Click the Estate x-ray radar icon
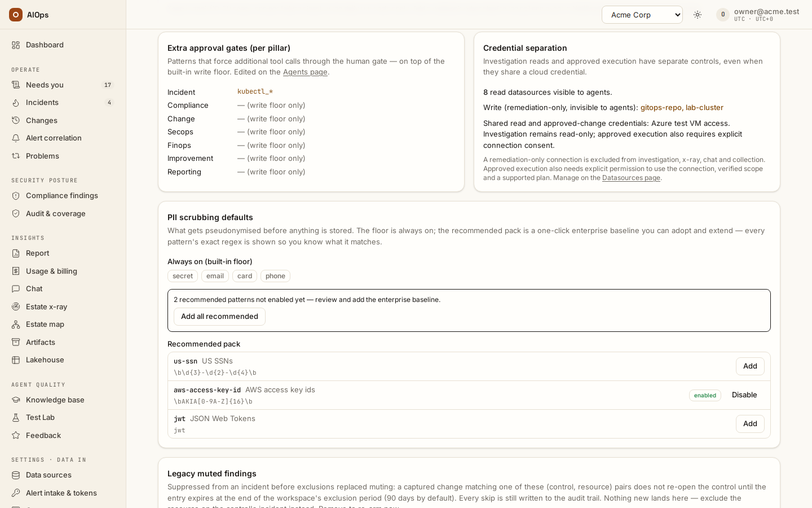 coord(16,307)
